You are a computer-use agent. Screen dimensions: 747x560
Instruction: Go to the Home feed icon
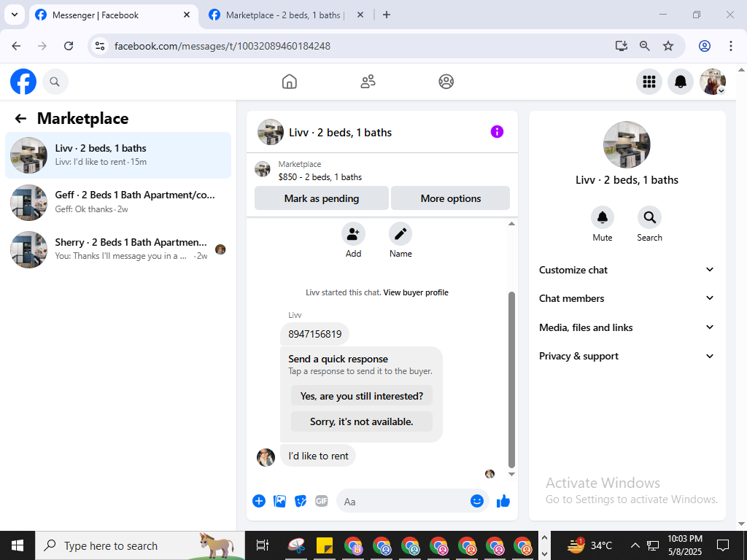coord(289,82)
